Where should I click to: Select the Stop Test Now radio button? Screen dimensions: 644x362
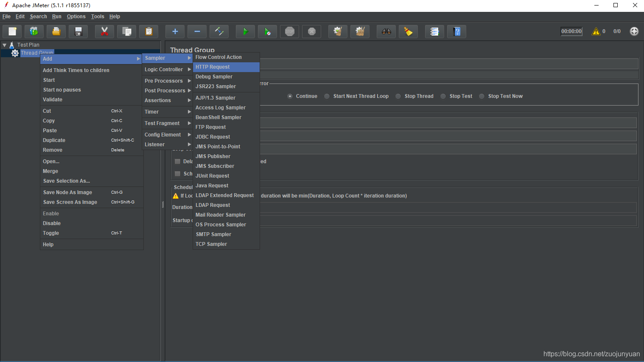(x=482, y=96)
